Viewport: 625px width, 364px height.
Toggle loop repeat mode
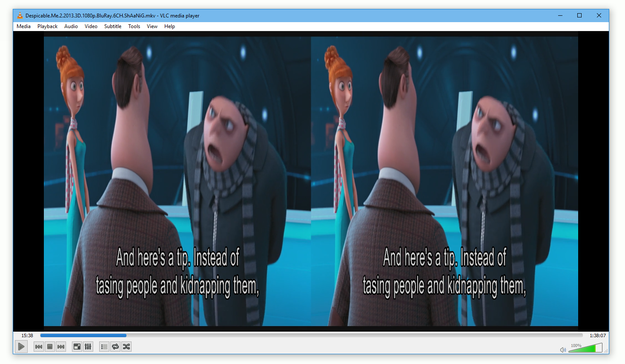pyautogui.click(x=115, y=346)
